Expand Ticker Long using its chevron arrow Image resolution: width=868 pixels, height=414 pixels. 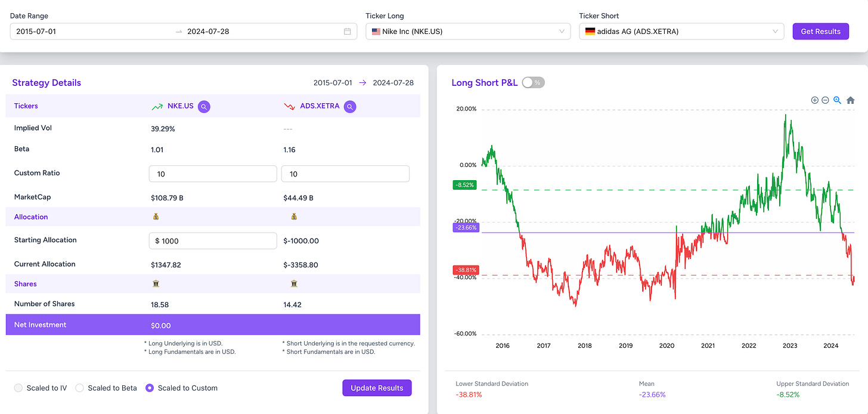coord(562,32)
